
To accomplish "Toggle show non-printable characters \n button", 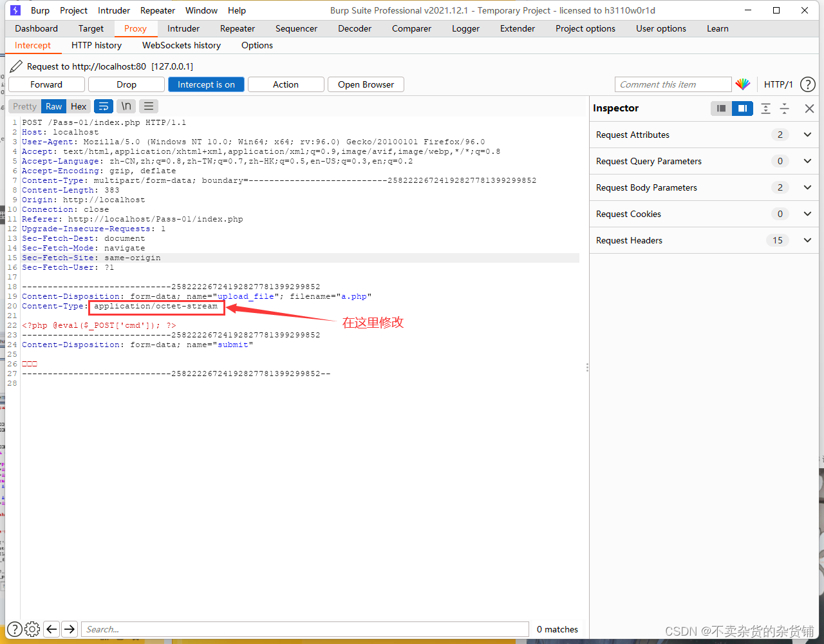I will [x=126, y=106].
